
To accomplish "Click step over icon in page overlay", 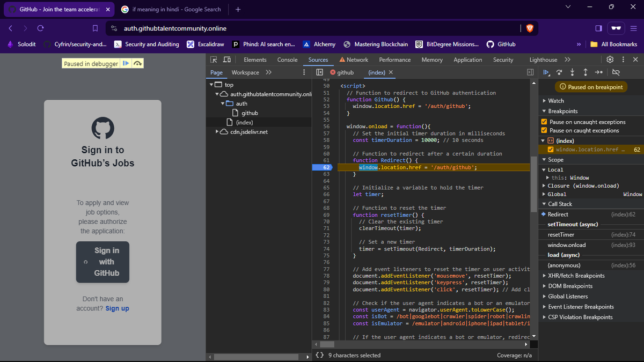I will [x=137, y=63].
